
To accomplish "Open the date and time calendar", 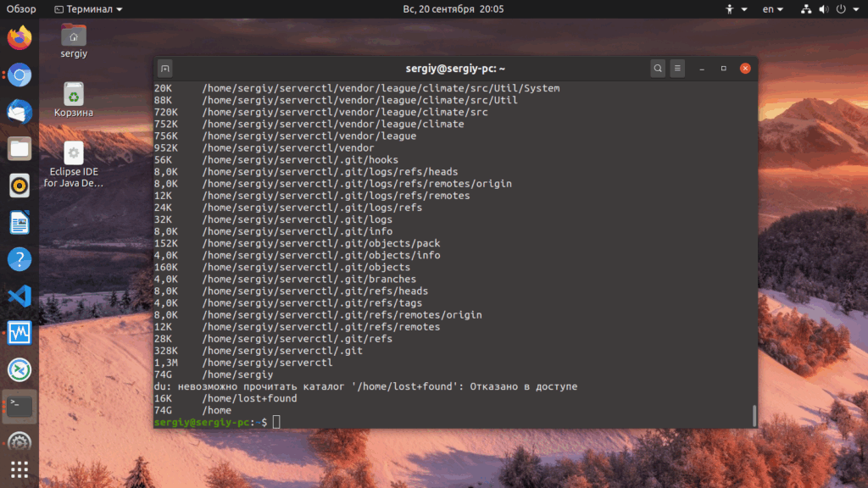I will pyautogui.click(x=453, y=8).
